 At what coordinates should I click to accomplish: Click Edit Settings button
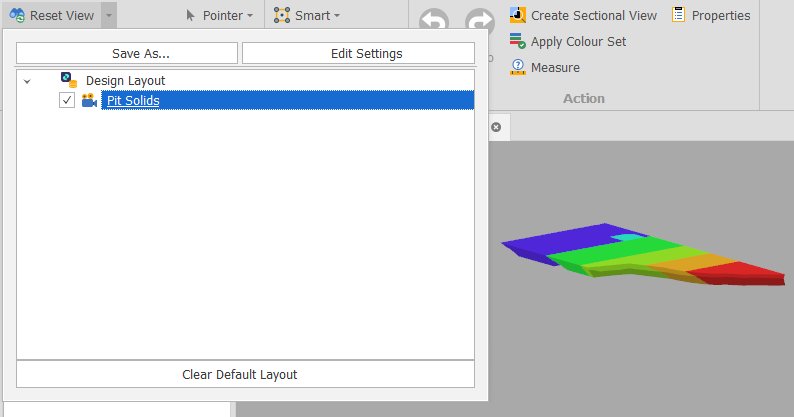coord(359,53)
